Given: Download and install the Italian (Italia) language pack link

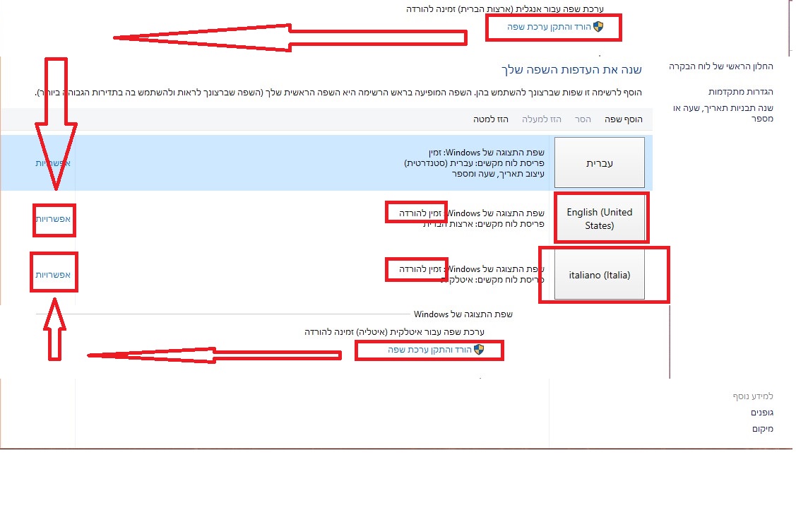Looking at the screenshot, I should click(430, 350).
